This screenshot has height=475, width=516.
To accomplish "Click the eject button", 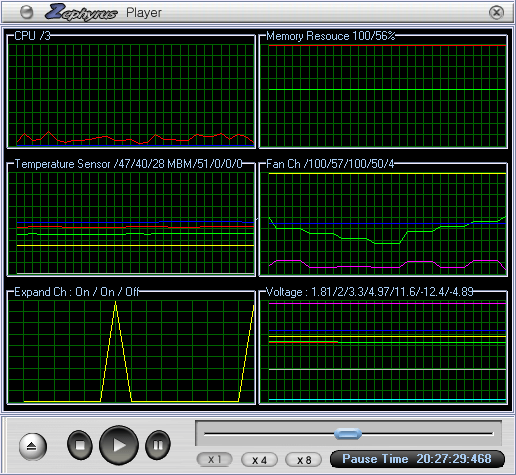I will [x=32, y=446].
